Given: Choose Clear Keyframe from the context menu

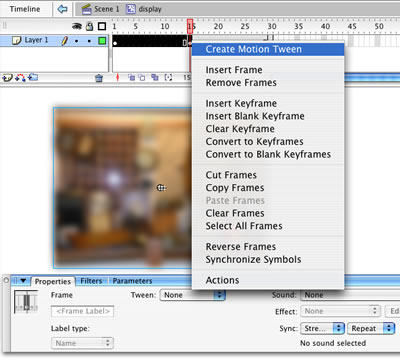Looking at the screenshot, I should tap(268, 129).
